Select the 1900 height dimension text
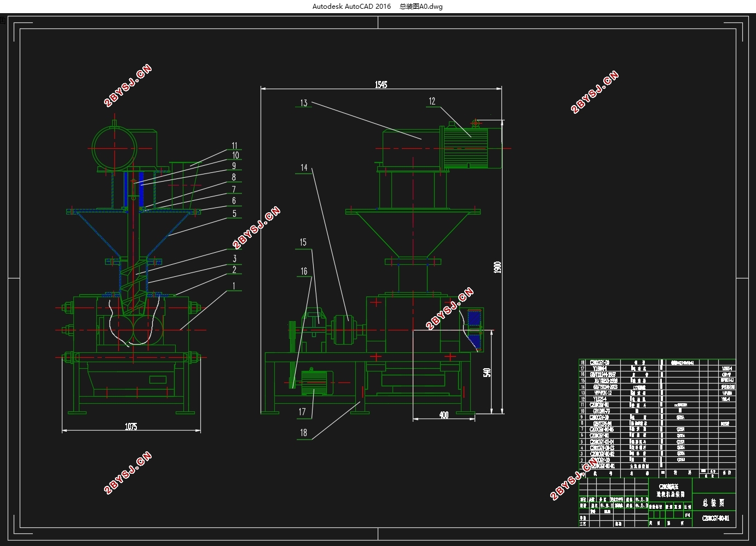Image resolution: width=756 pixels, height=546 pixels. 498,268
